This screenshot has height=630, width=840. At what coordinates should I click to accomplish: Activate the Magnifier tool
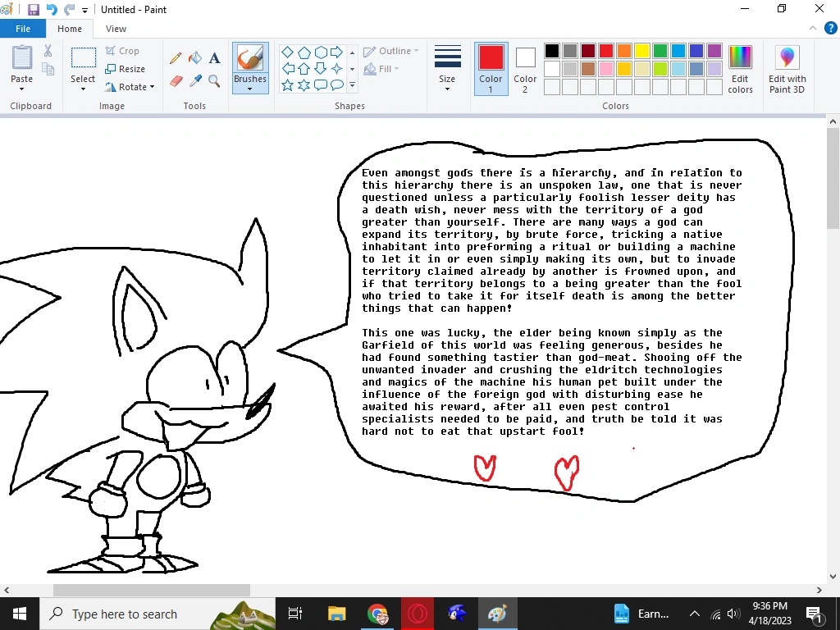[x=214, y=81]
